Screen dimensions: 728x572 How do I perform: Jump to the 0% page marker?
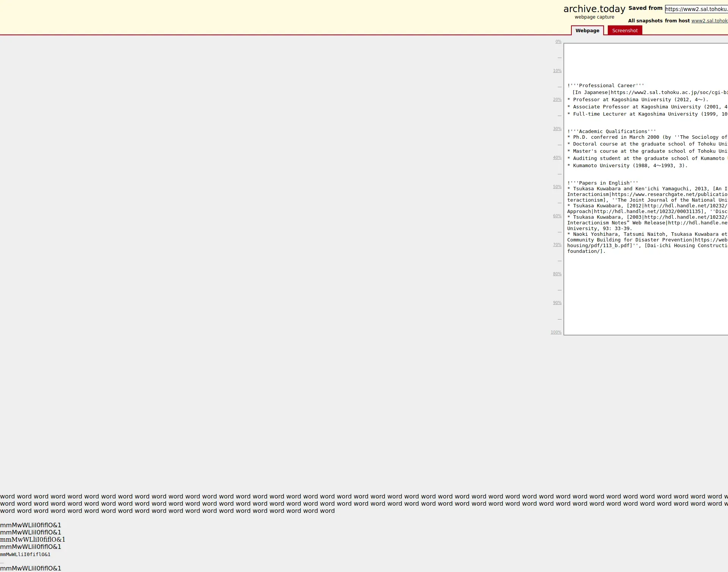coord(558,42)
